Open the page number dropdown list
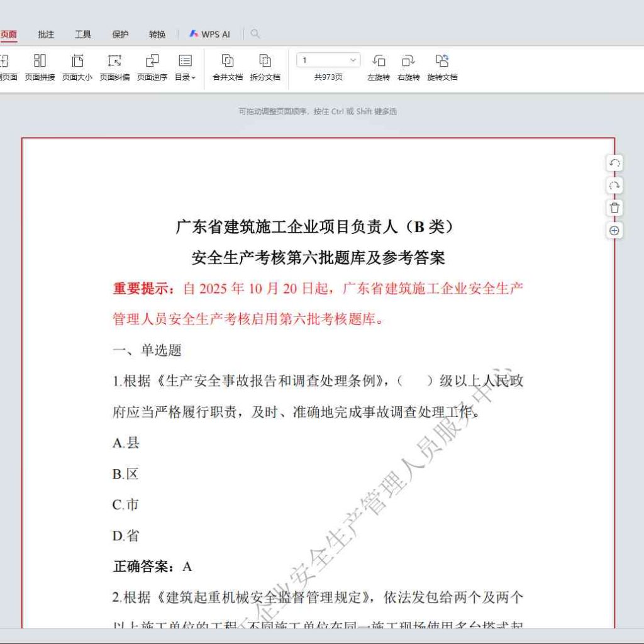Viewport: 644px width, 644px height. pyautogui.click(x=353, y=60)
